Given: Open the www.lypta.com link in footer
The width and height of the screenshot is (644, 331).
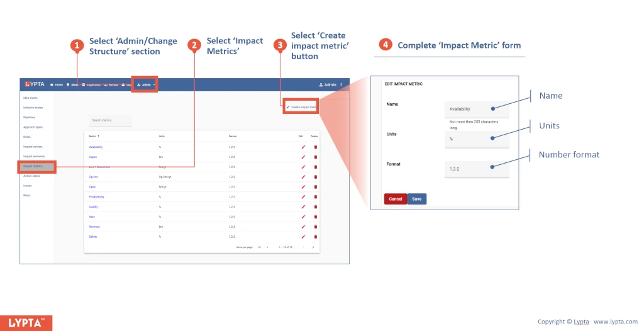Looking at the screenshot, I should point(615,322).
